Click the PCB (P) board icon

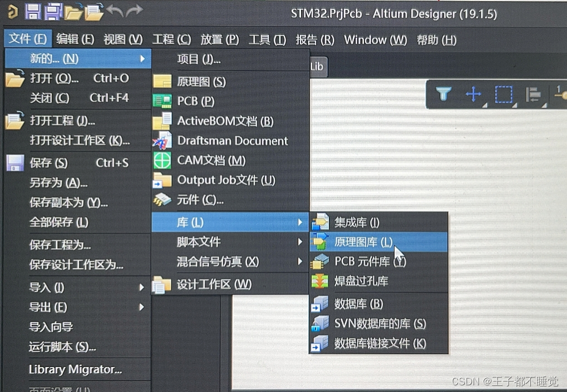click(x=162, y=101)
